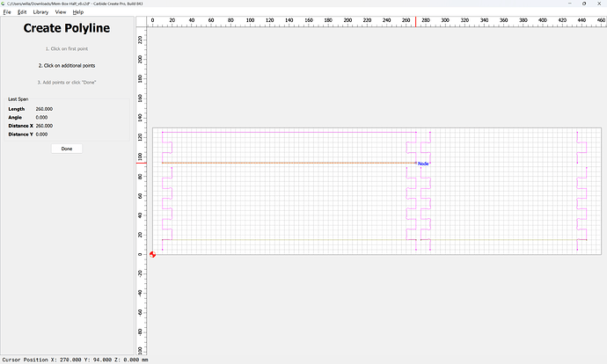Minimize the Carbide Create window

[569, 4]
